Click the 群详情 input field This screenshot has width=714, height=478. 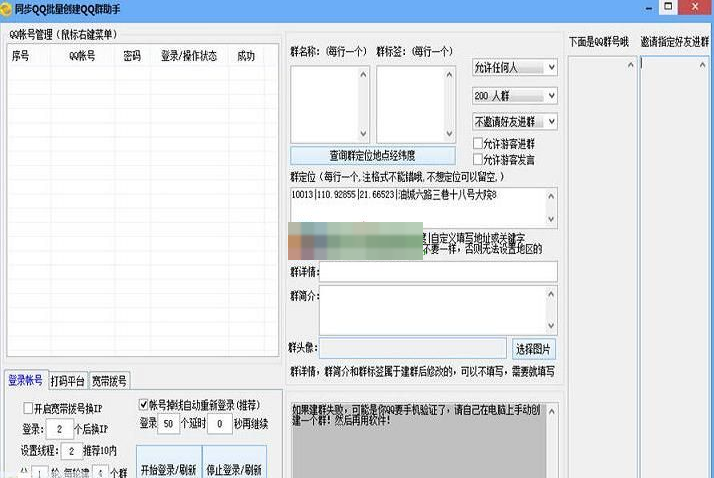click(x=438, y=272)
